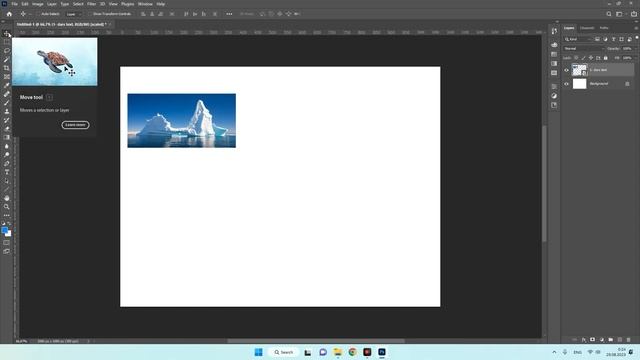Switch to the Channels tab
Viewport: 640px width, 360px height.
coord(587,28)
